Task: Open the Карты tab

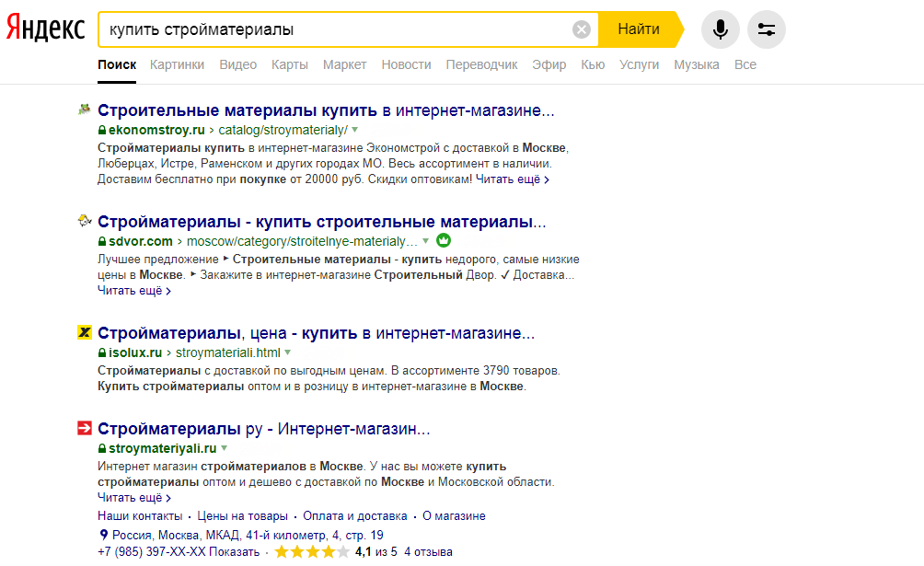Action: pos(289,64)
